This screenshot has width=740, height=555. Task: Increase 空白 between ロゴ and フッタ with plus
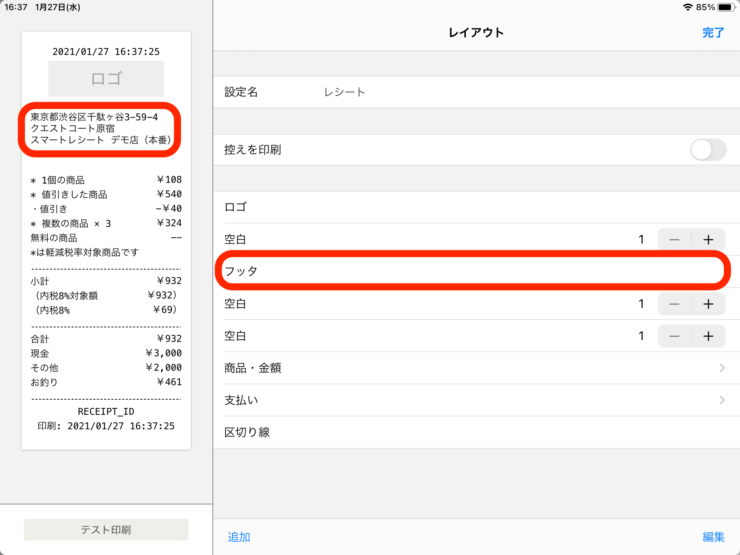(x=708, y=240)
